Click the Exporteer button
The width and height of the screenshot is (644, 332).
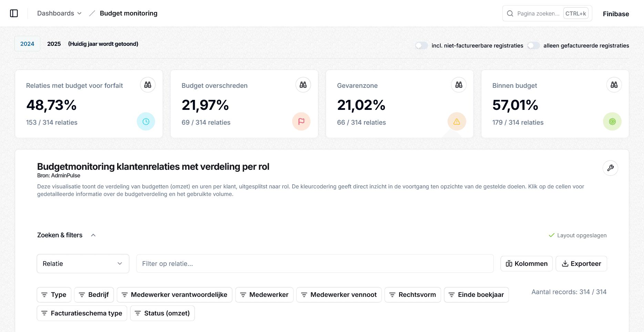[581, 263]
